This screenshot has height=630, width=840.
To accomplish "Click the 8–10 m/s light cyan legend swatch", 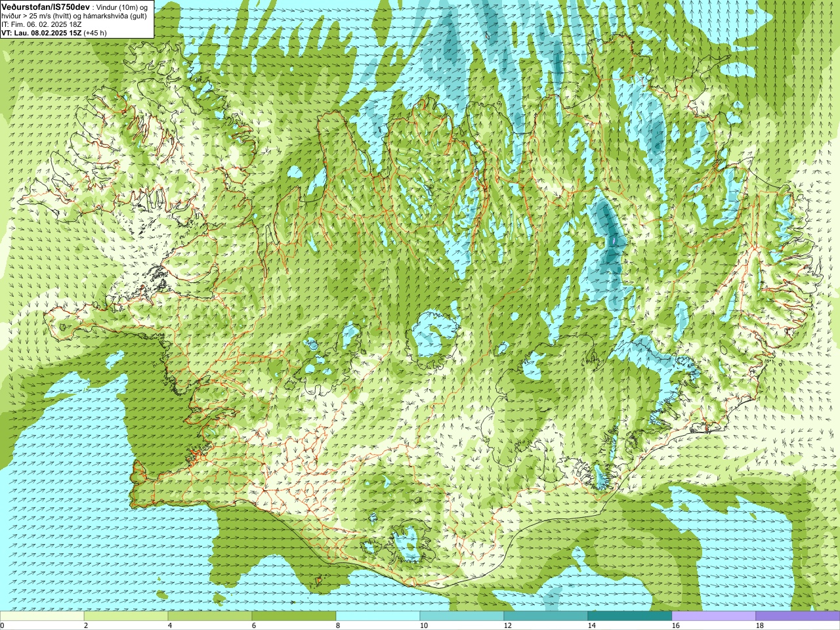I will (378, 616).
